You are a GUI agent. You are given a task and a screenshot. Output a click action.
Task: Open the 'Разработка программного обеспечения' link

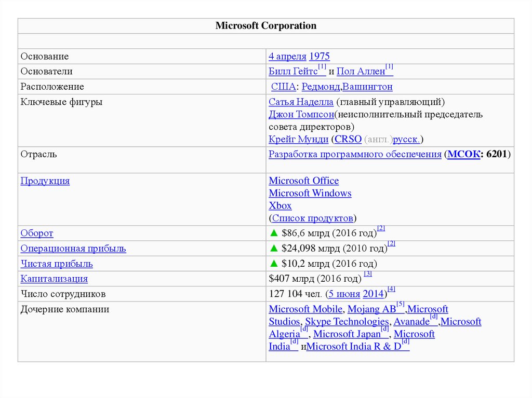355,154
